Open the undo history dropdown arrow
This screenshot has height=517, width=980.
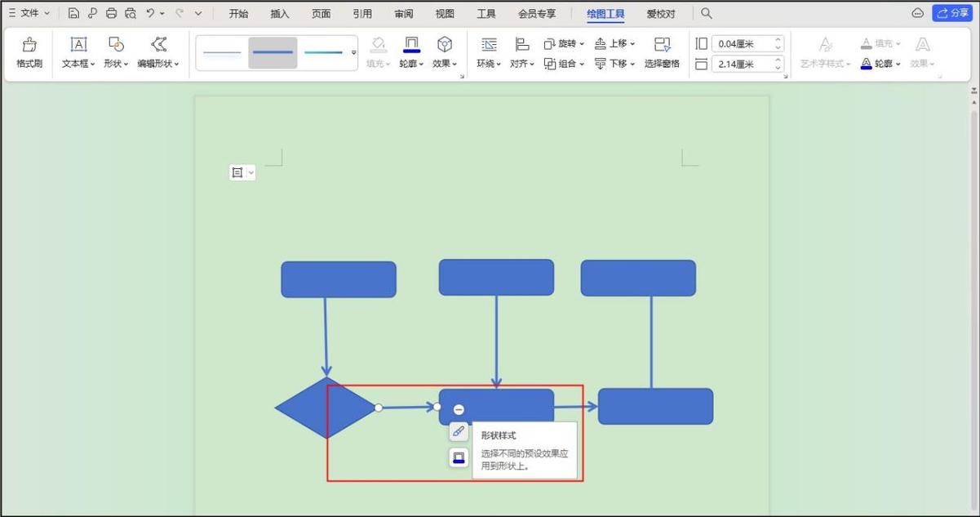tap(162, 14)
